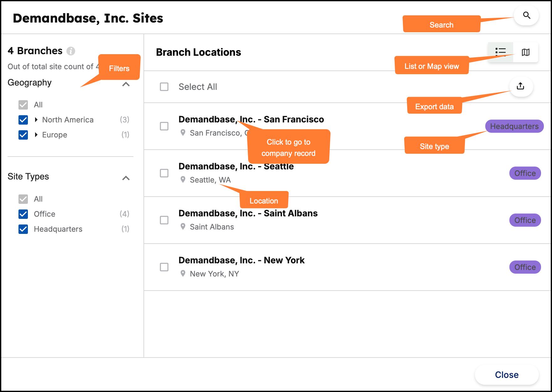Click Office badge on New York row
Image resolution: width=552 pixels, height=392 pixels.
click(525, 267)
